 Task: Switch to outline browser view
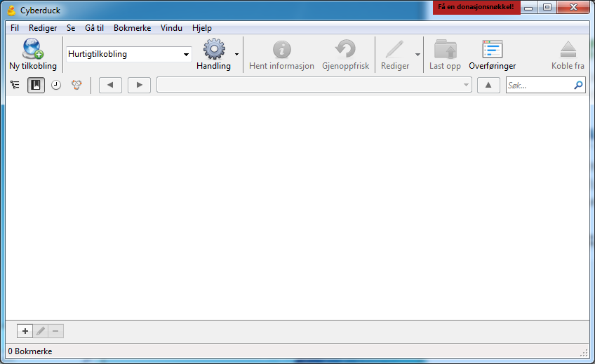point(15,85)
